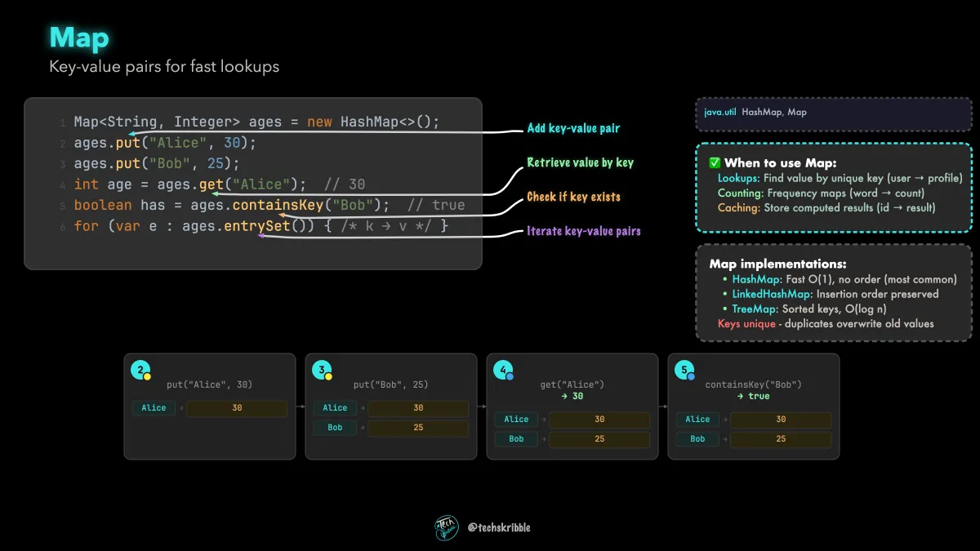Click value 30 cell in step 4 card

(599, 420)
